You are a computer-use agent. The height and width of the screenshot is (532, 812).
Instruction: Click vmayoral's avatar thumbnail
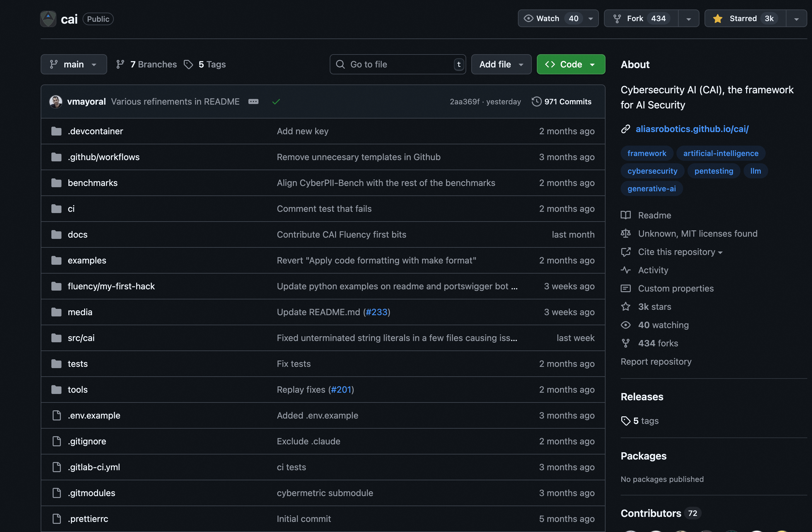pyautogui.click(x=55, y=101)
